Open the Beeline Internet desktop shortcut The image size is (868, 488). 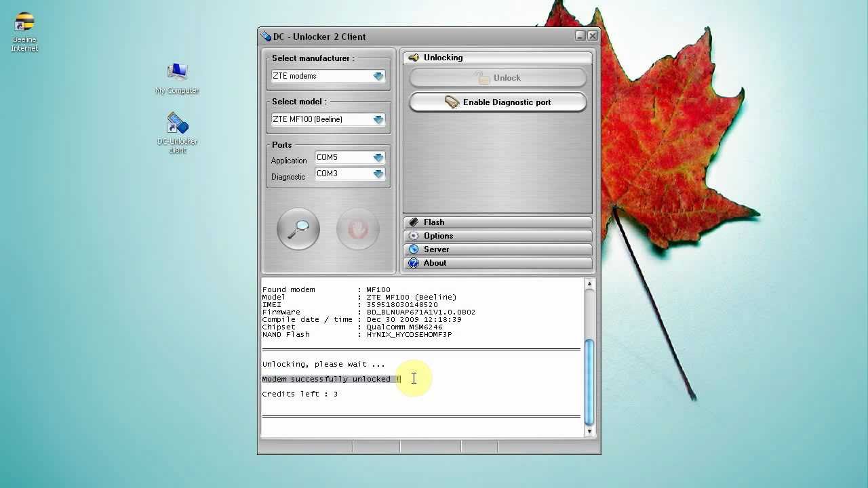pyautogui.click(x=24, y=32)
